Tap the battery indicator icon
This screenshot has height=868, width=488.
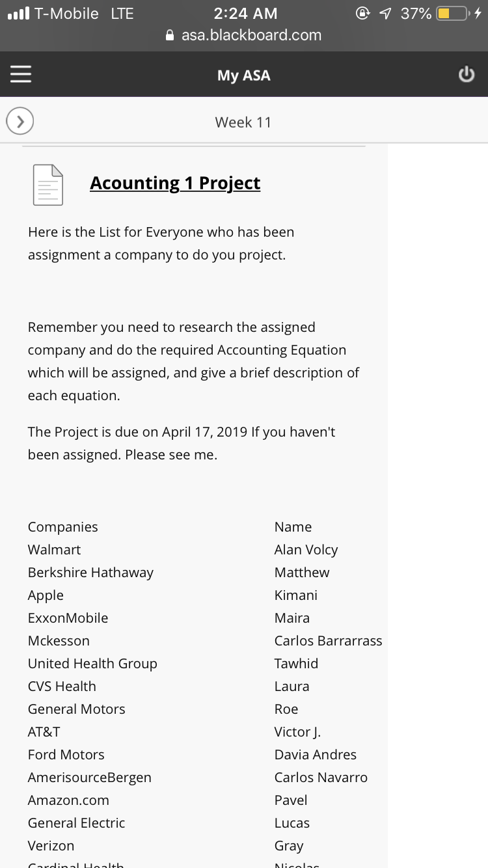click(454, 13)
